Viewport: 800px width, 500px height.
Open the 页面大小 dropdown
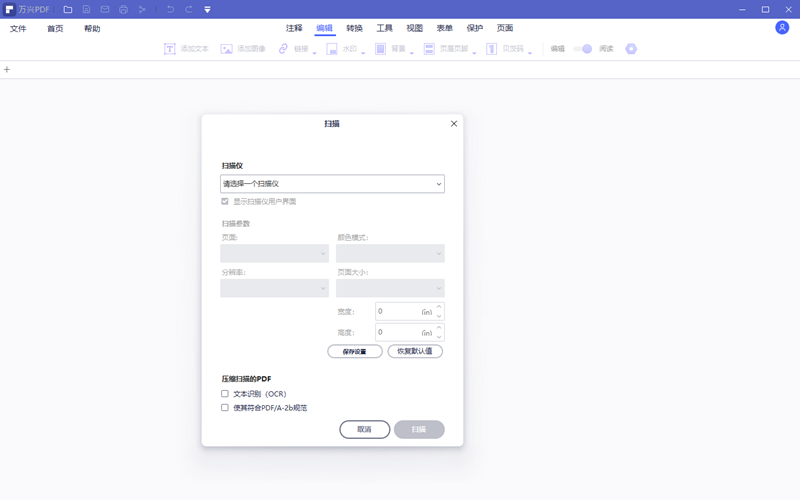[390, 288]
